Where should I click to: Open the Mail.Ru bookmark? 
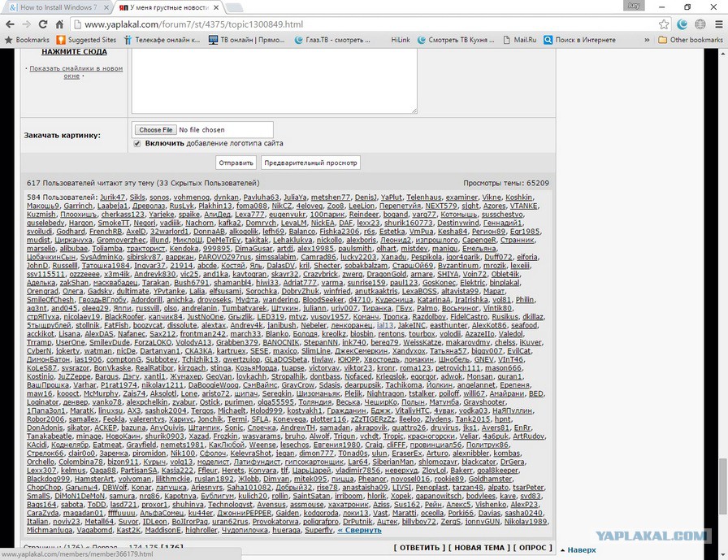point(520,40)
